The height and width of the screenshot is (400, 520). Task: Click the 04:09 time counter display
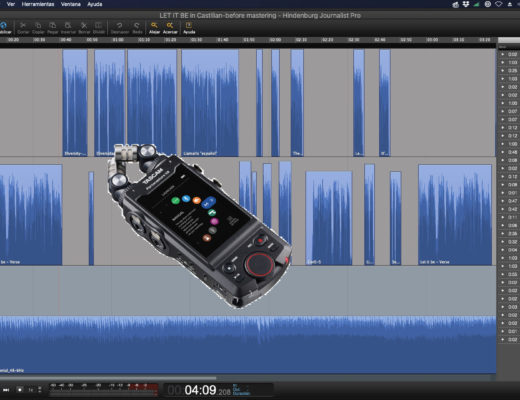coord(199,390)
